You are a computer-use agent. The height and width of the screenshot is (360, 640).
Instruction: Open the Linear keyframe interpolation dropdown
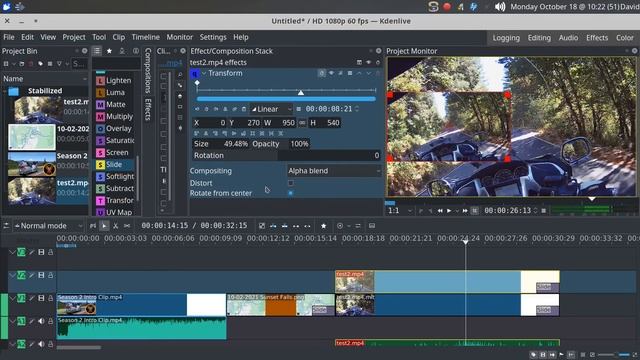pos(271,109)
